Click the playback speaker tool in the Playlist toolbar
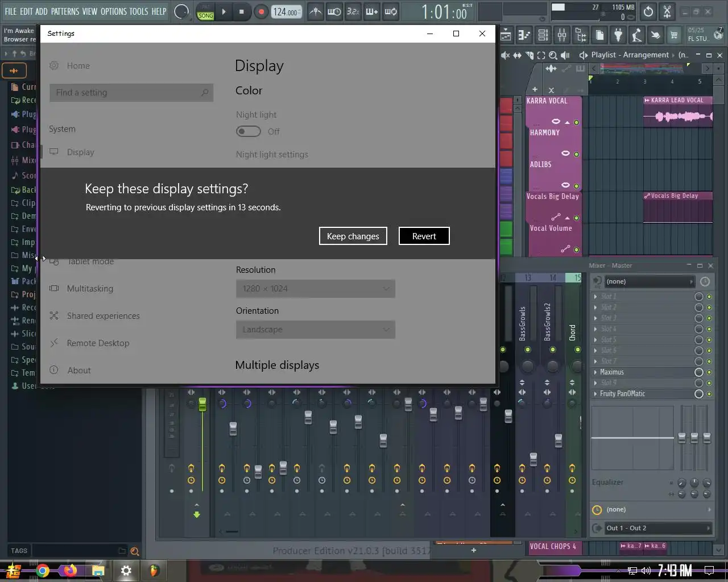The height and width of the screenshot is (582, 728). click(565, 55)
